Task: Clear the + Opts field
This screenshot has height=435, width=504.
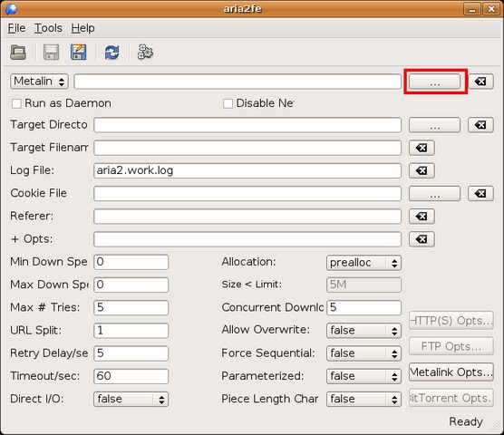Action: click(422, 239)
